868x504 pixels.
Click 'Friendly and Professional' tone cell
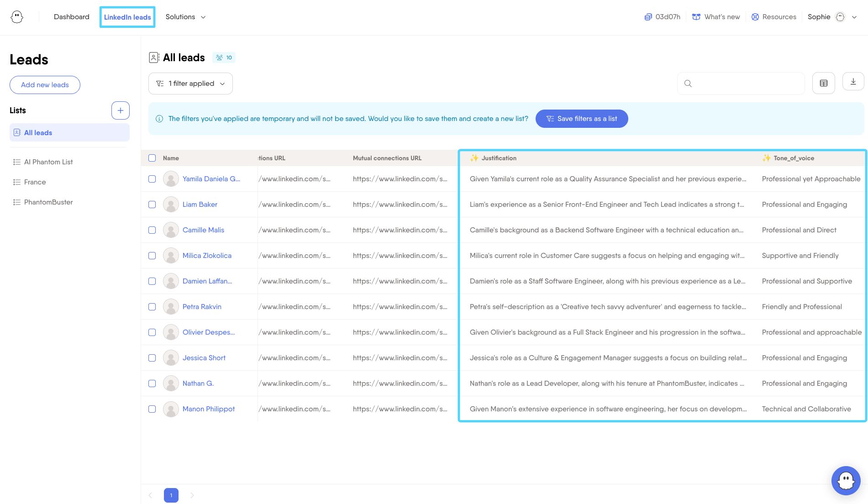coord(802,307)
